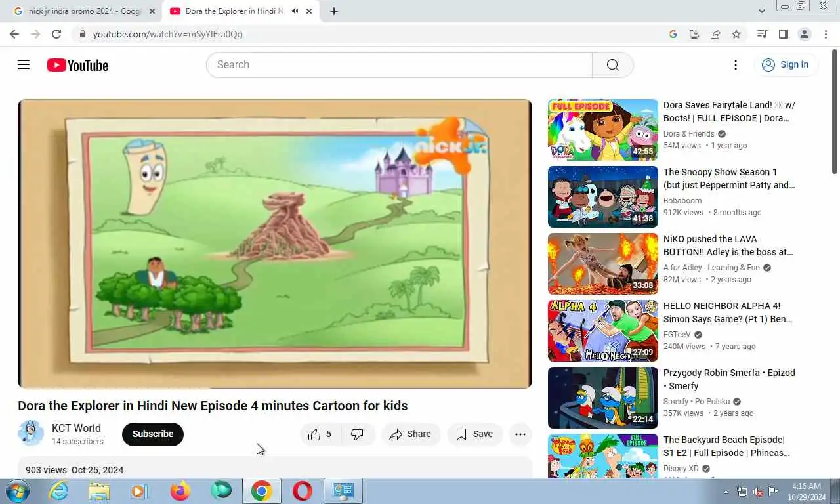
Task: Open Windows Start menu
Action: (x=18, y=491)
